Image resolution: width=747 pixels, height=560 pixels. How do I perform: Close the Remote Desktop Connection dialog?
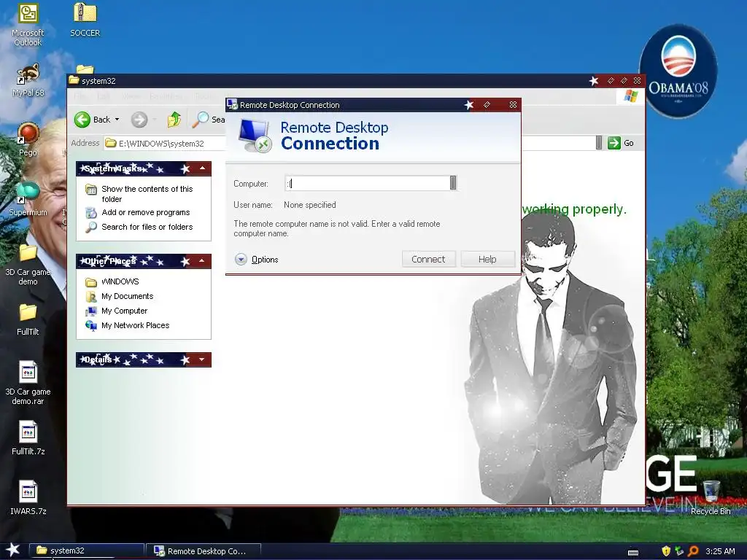513,104
